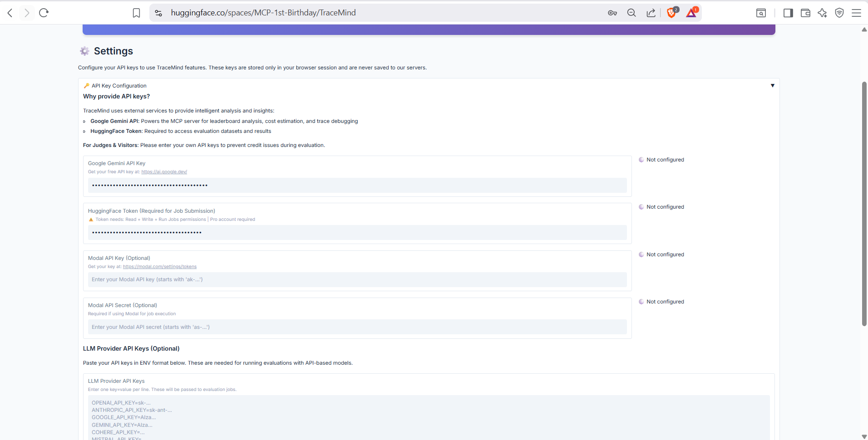Open the Brave Shields lion icon
The width and height of the screenshot is (868, 440).
pos(671,13)
